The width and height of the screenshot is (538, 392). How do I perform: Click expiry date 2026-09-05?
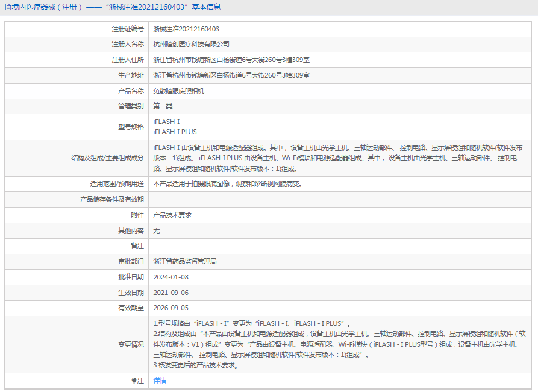coord(170,308)
